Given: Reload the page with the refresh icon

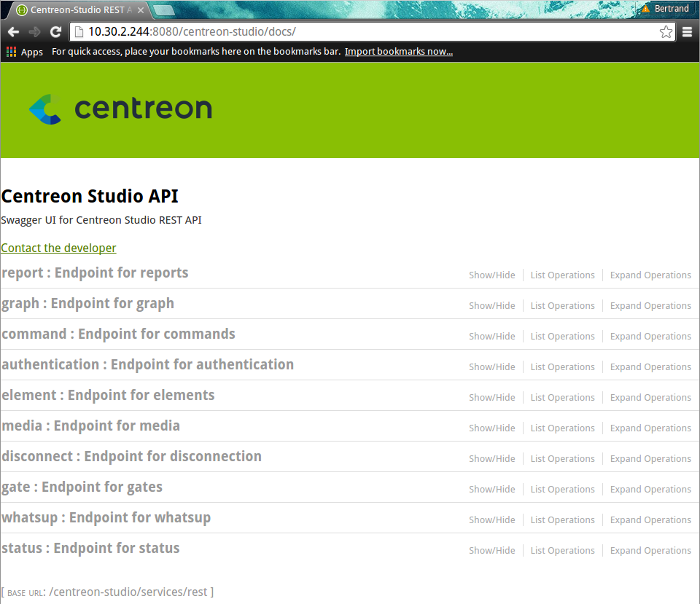Looking at the screenshot, I should point(55,32).
